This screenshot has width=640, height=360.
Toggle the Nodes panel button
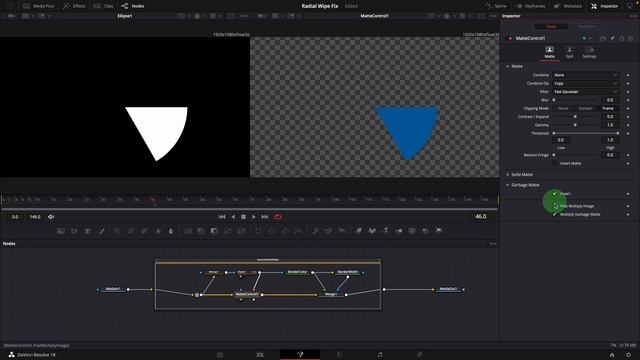coord(133,6)
